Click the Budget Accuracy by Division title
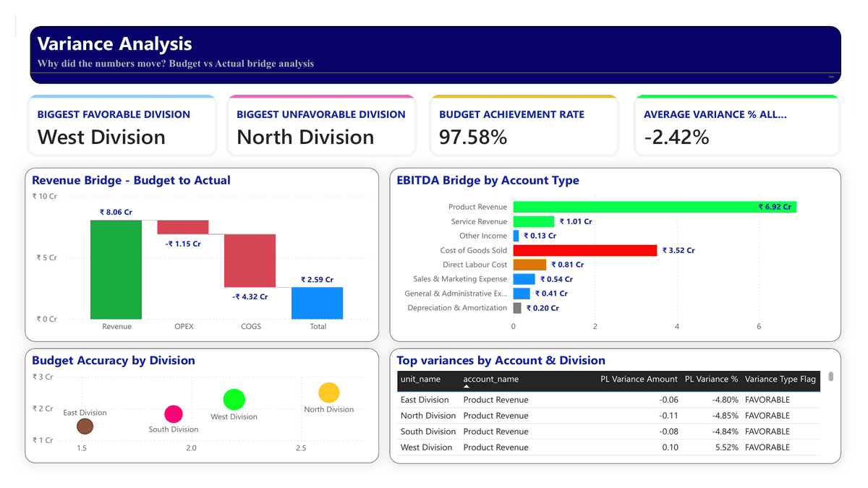The height and width of the screenshot is (488, 868). (114, 360)
